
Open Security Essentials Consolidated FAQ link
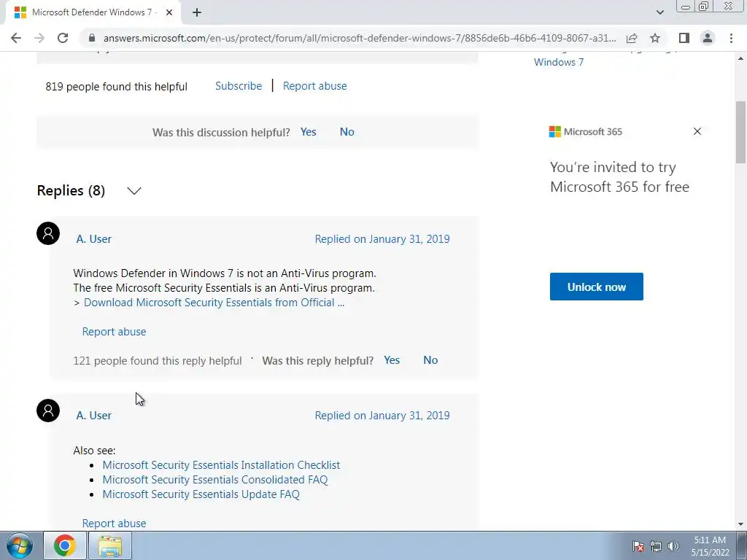point(215,480)
